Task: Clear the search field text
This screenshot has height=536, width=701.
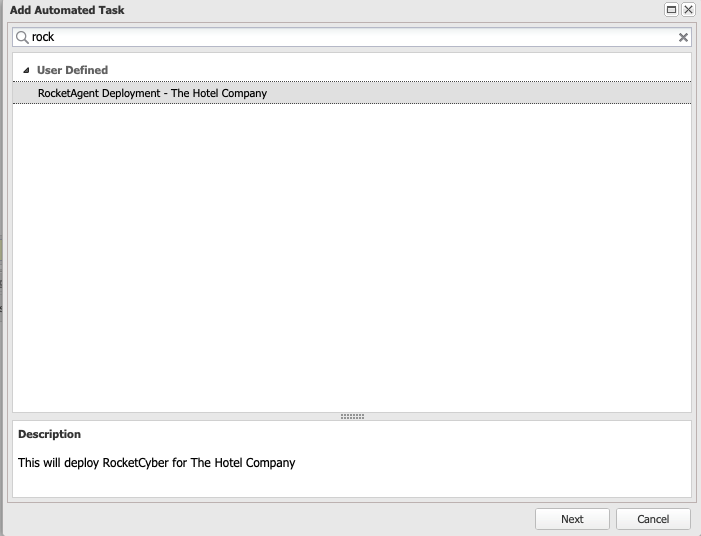Action: [x=683, y=37]
